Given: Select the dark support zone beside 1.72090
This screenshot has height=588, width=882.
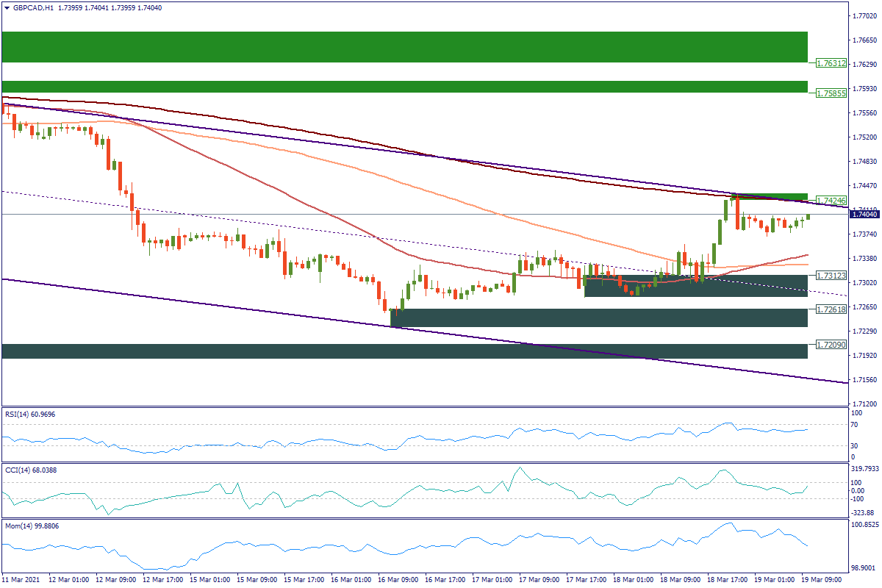Looking at the screenshot, I should (404, 351).
